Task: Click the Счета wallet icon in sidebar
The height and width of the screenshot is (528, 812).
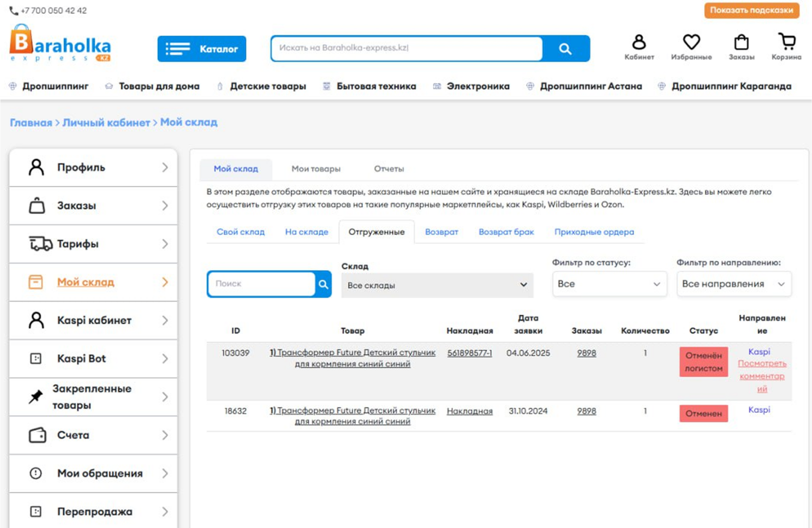Action: tap(37, 435)
